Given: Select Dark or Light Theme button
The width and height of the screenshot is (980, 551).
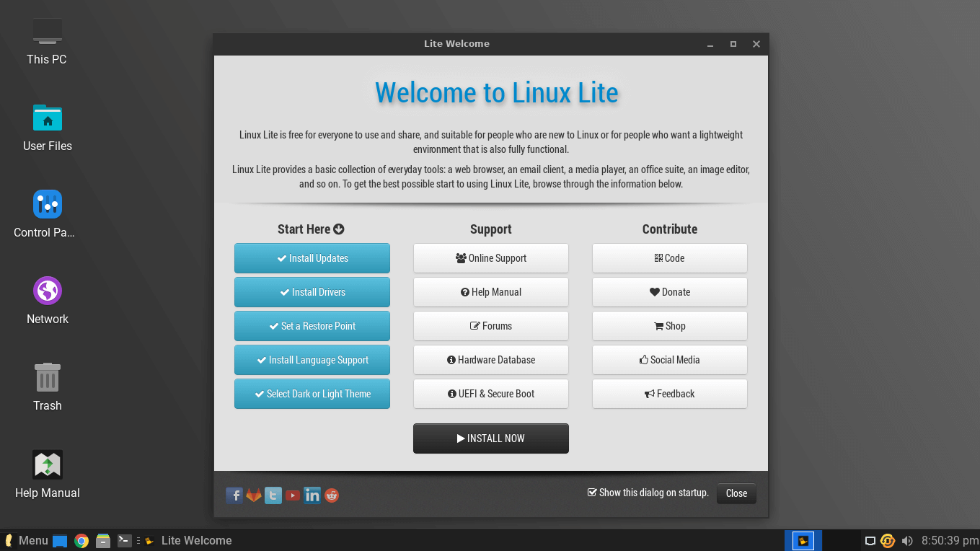Looking at the screenshot, I should 312,394.
